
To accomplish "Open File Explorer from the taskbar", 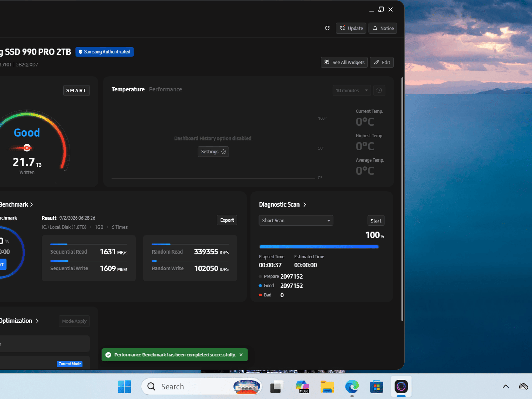I will pyautogui.click(x=327, y=387).
